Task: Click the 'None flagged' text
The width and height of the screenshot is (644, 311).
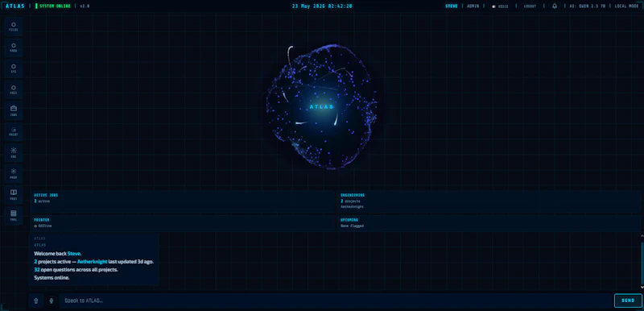Action: click(x=352, y=226)
